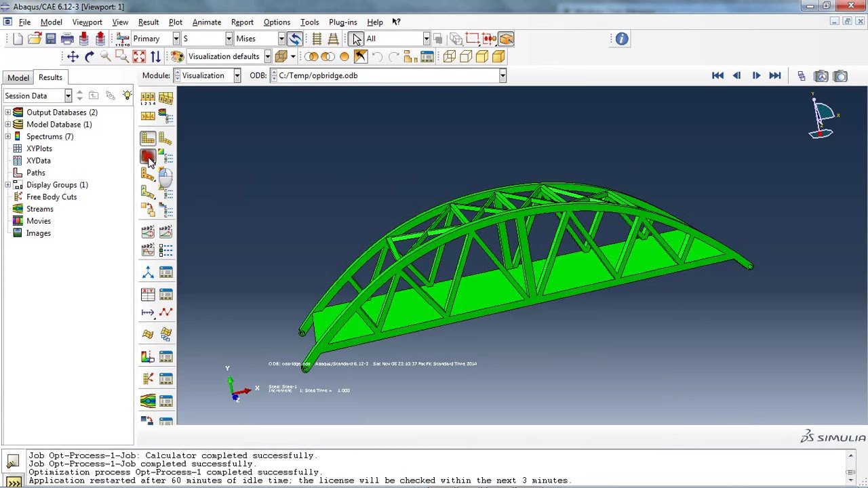Open a file with the Open icon
This screenshot has height=488, width=868.
click(35, 39)
